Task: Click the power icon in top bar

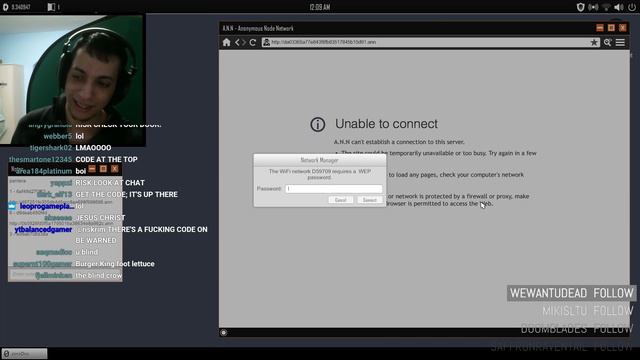Action: click(x=632, y=7)
